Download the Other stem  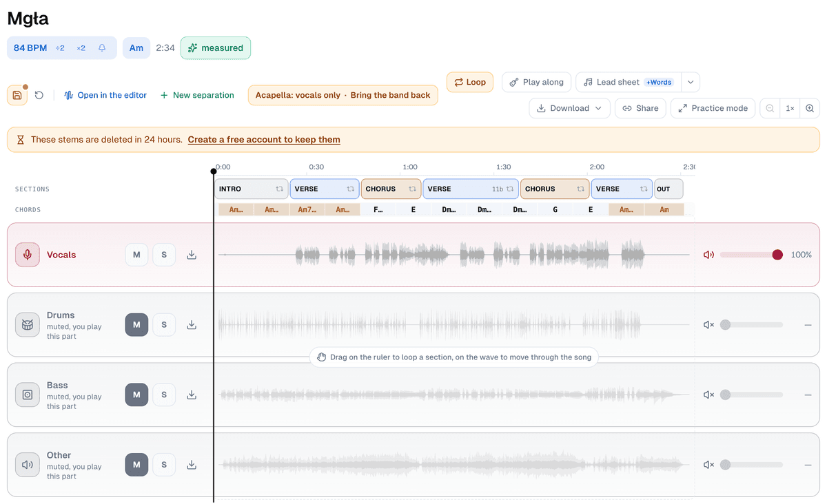192,465
